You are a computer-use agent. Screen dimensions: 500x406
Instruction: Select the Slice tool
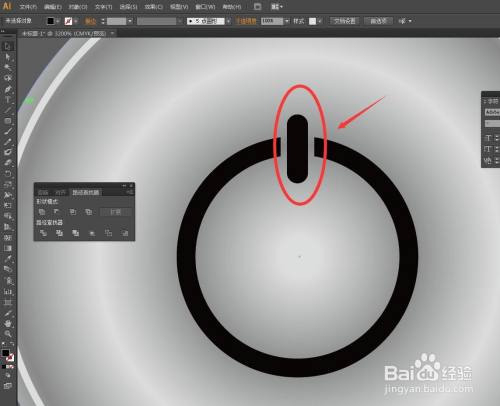point(8,313)
